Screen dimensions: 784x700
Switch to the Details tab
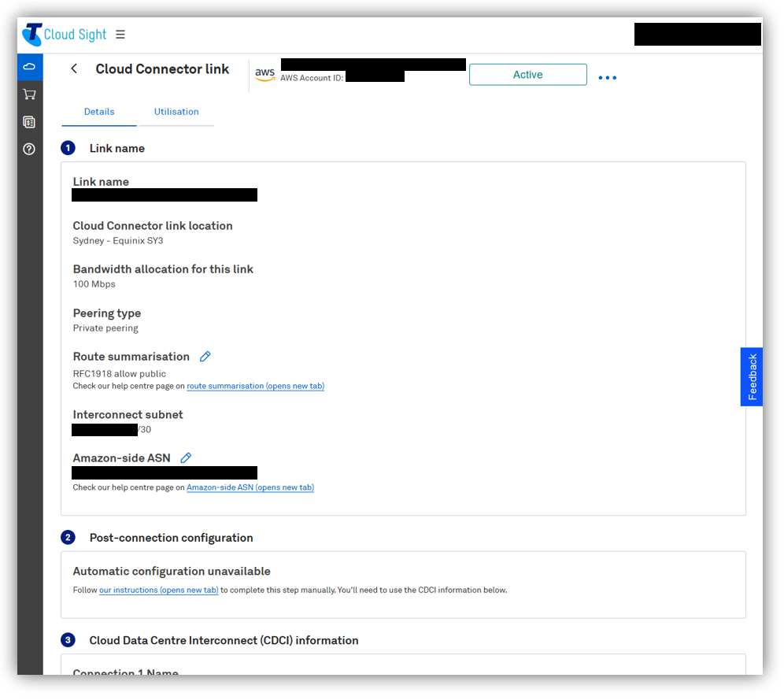99,112
